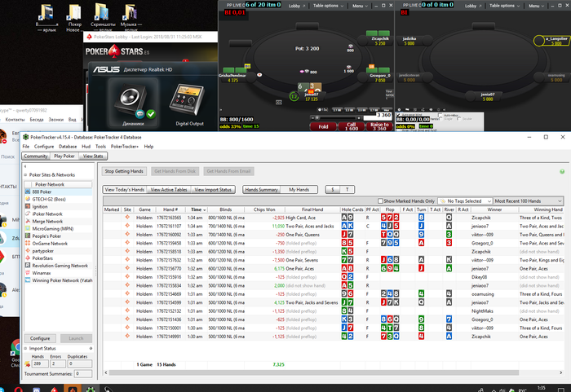Screen dimensions: 571x392
Task: Click Winamax network icon
Action: click(x=28, y=273)
